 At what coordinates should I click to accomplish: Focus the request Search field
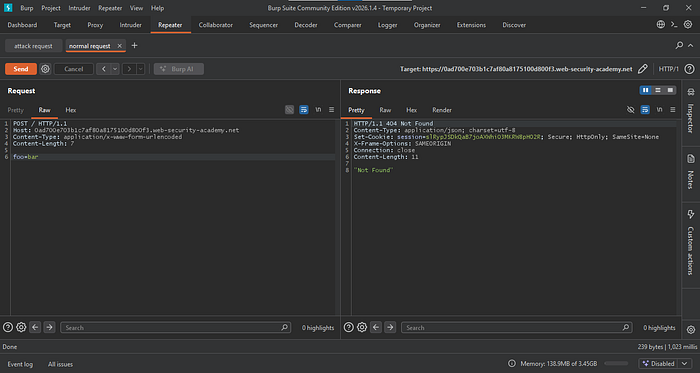point(175,327)
